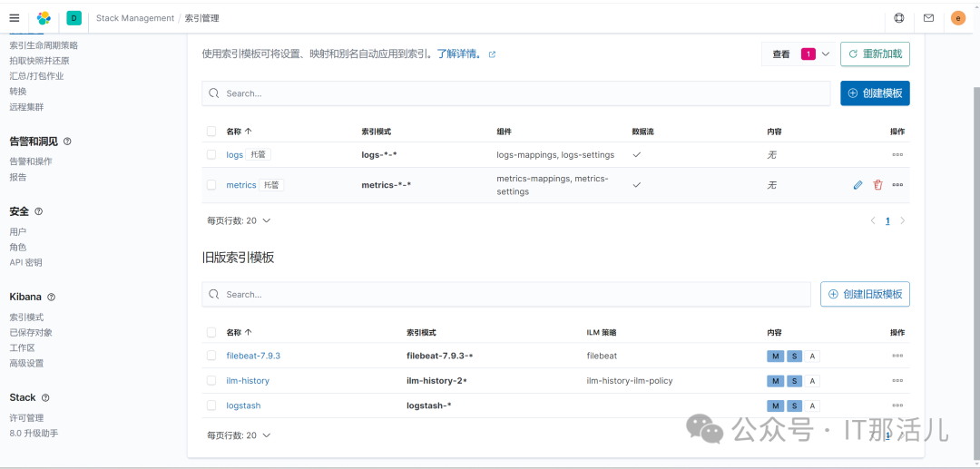980x469 pixels.
Task: Open 用户 under 安全
Action: click(18, 231)
